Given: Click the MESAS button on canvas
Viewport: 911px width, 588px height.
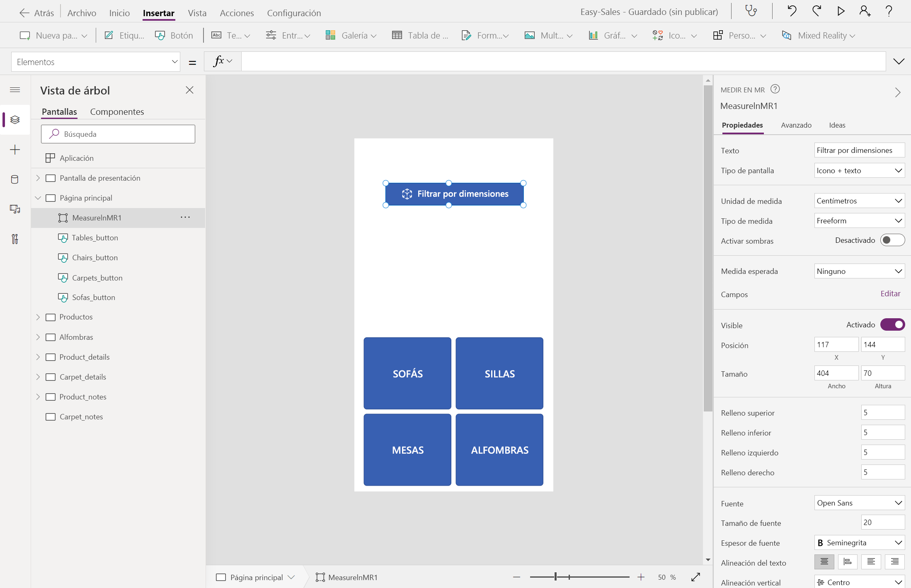Looking at the screenshot, I should pos(407,450).
